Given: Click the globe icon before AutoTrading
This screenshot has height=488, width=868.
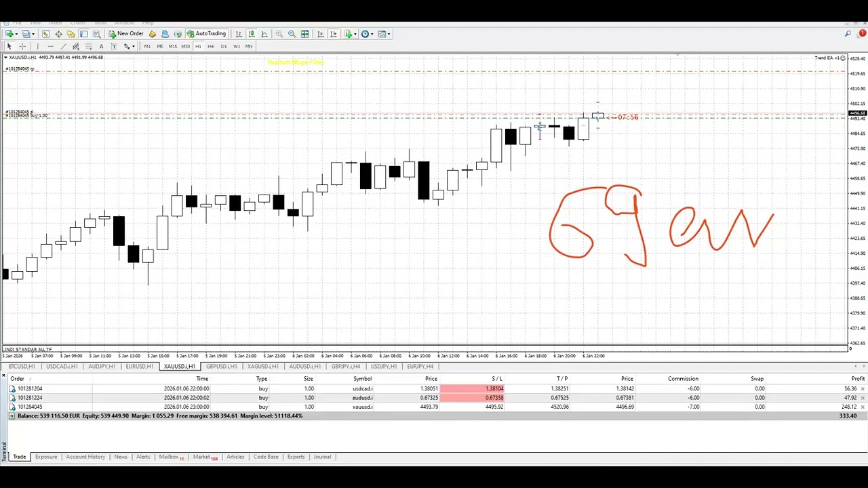Looking at the screenshot, I should click(178, 34).
